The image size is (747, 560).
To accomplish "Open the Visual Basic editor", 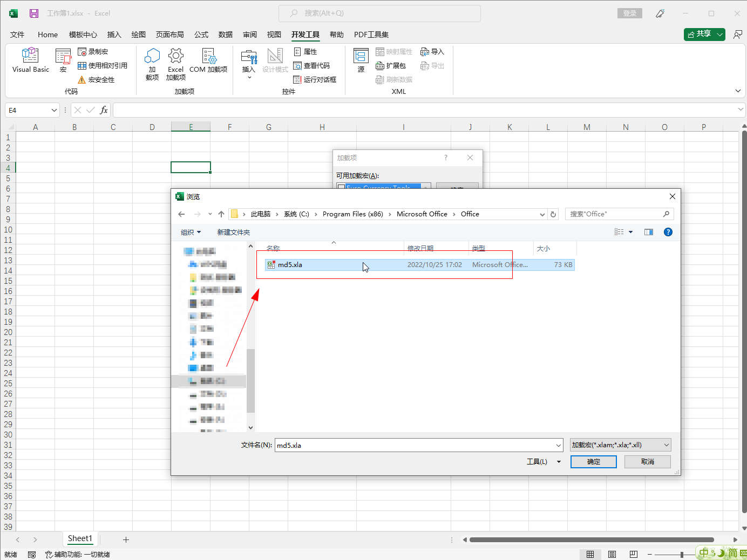I will click(x=30, y=60).
